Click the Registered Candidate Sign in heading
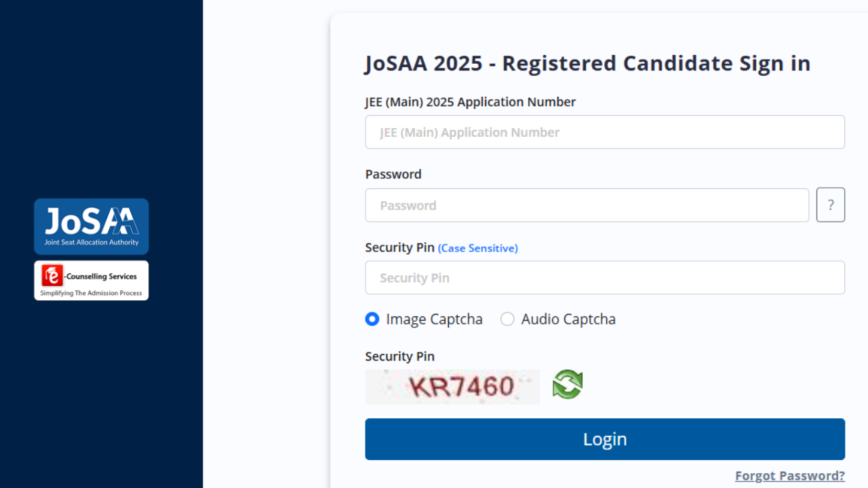Image resolution: width=868 pixels, height=488 pixels. (587, 63)
